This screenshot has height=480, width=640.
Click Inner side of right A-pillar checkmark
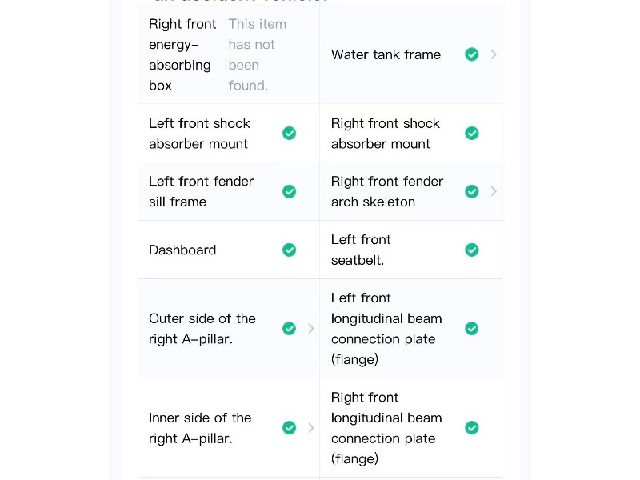[x=289, y=428]
